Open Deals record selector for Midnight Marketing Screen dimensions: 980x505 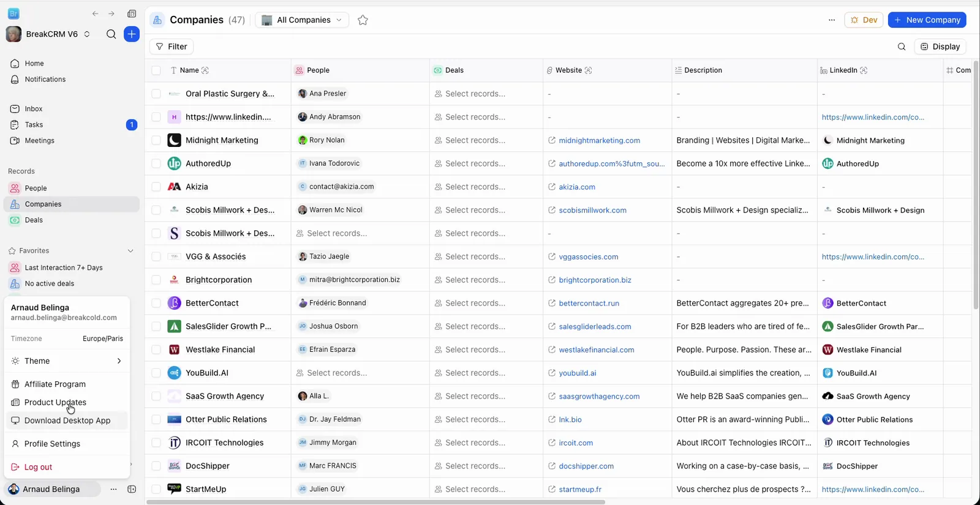(486, 140)
